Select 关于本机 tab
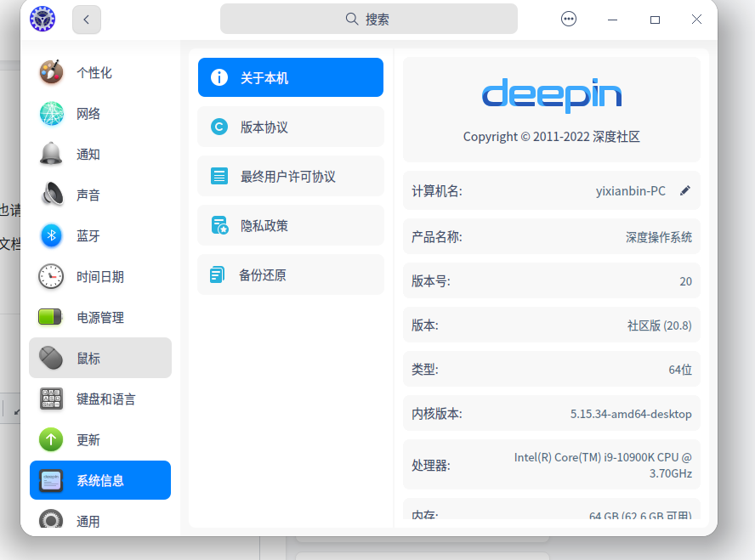Viewport: 755px width, 560px height. pos(291,77)
